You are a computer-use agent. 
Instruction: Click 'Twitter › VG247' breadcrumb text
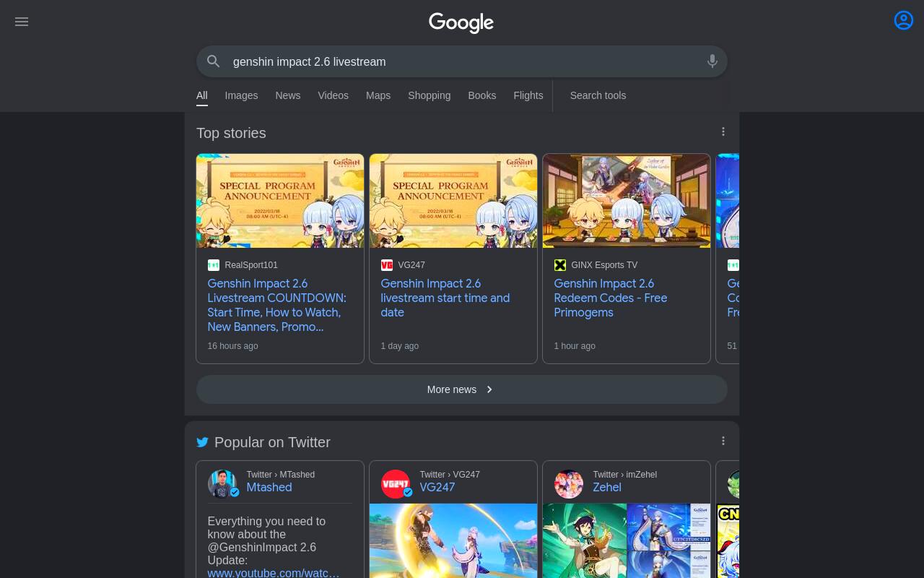coord(450,475)
